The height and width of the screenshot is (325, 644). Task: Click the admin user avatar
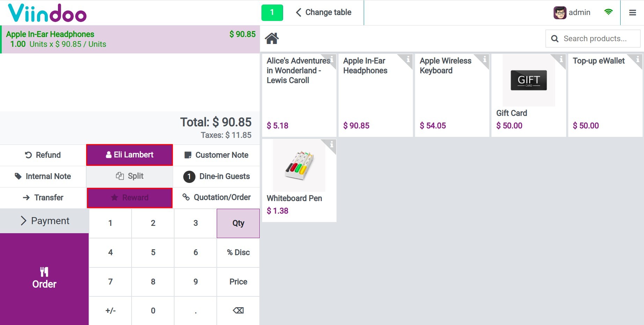point(560,13)
